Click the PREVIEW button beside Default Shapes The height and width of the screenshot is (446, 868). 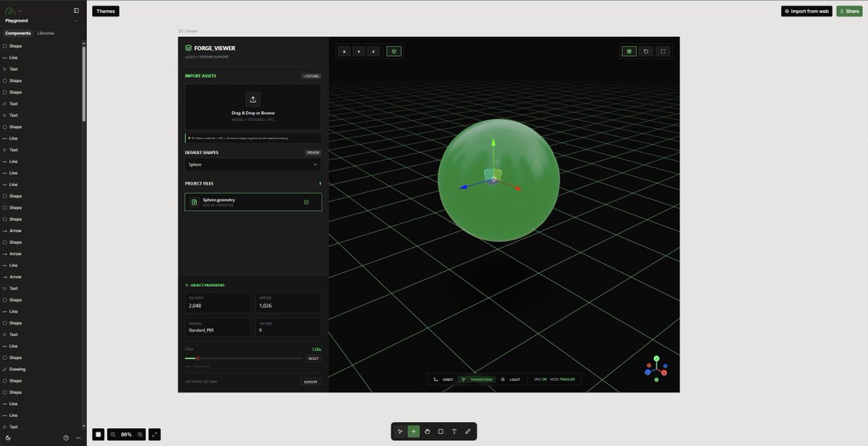click(x=312, y=153)
